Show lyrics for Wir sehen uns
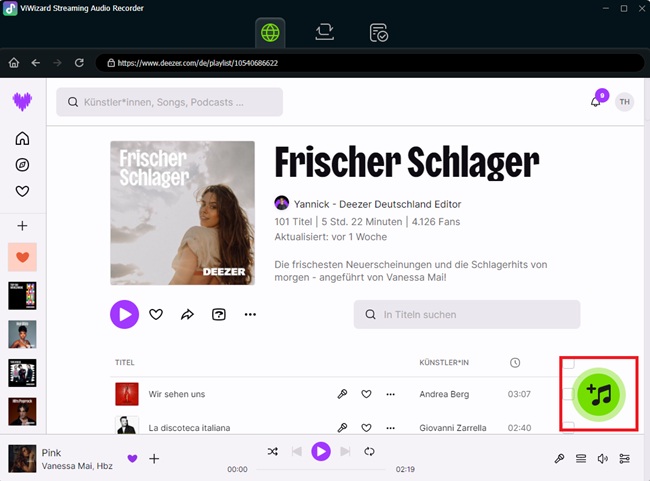Screen dimensions: 650x481 (342, 394)
